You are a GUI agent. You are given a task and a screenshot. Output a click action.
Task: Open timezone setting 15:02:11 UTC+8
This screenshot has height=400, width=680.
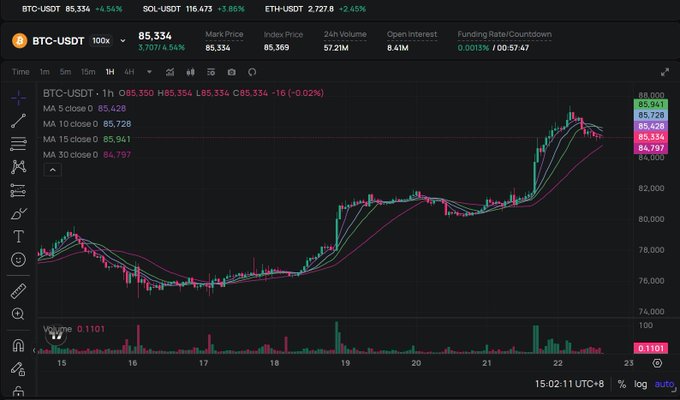(x=569, y=384)
